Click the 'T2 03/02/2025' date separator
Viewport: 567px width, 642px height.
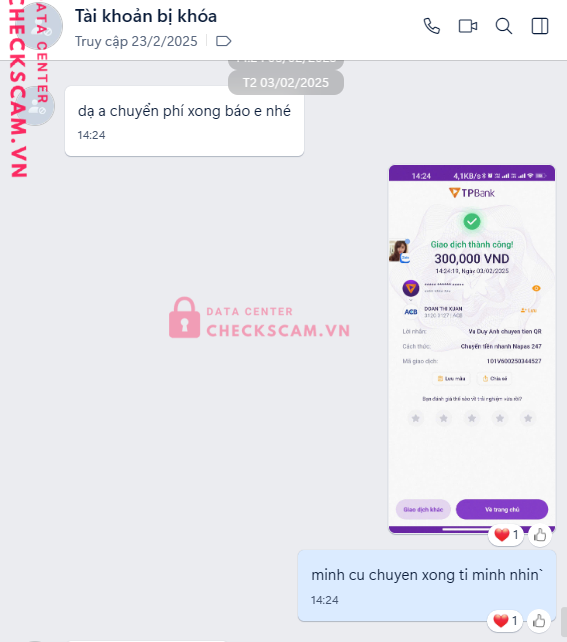pyautogui.click(x=286, y=83)
